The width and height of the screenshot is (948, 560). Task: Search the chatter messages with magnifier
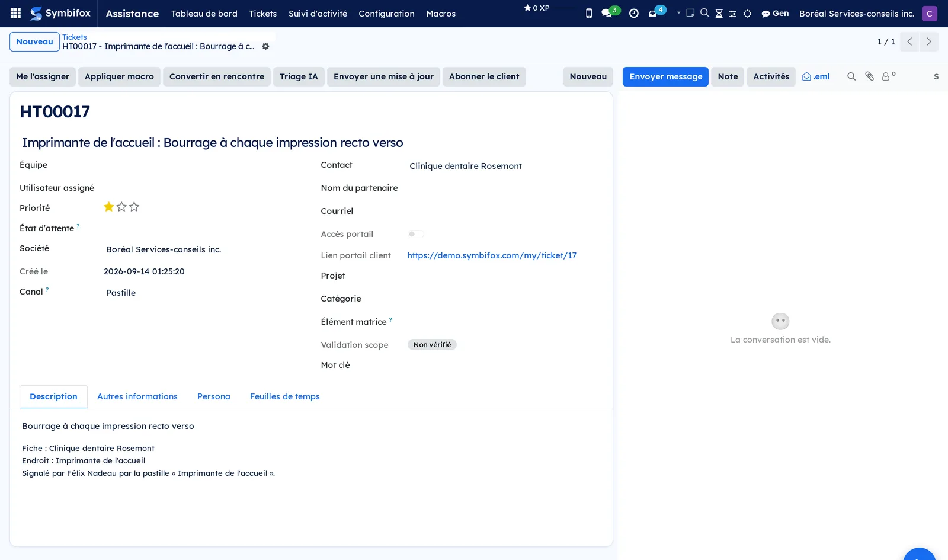(x=851, y=76)
